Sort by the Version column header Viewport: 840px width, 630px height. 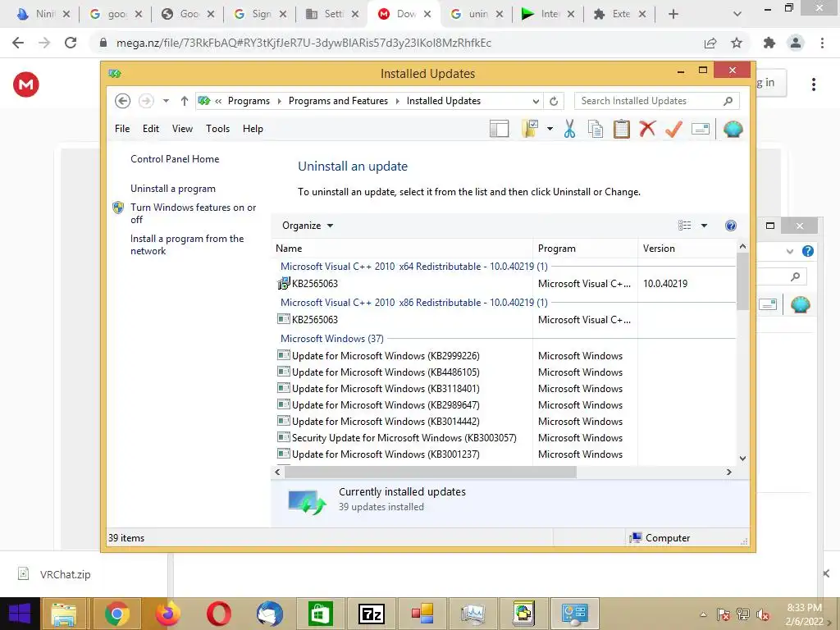tap(688, 249)
